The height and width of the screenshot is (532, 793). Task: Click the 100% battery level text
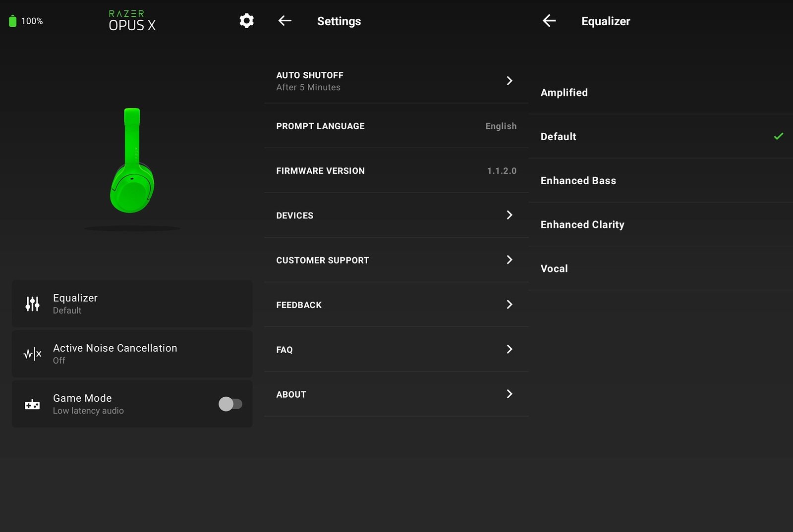click(x=32, y=21)
